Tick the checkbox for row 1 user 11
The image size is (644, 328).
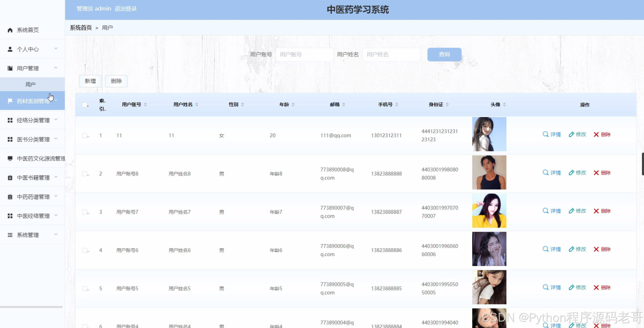85,135
